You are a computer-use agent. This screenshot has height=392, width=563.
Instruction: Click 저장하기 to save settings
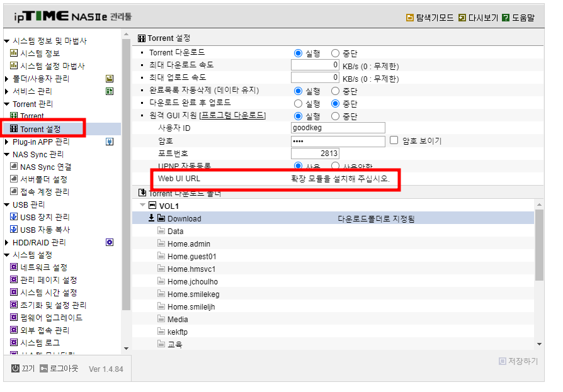[518, 361]
